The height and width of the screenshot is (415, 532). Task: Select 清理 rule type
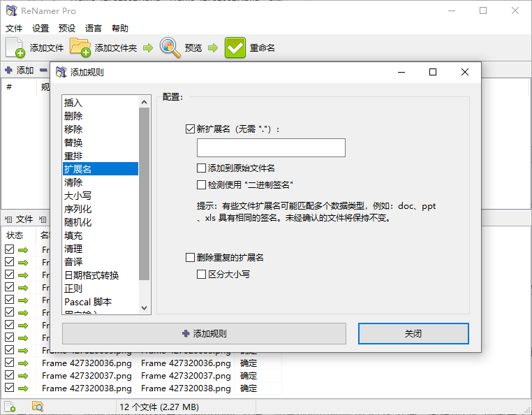pos(101,249)
